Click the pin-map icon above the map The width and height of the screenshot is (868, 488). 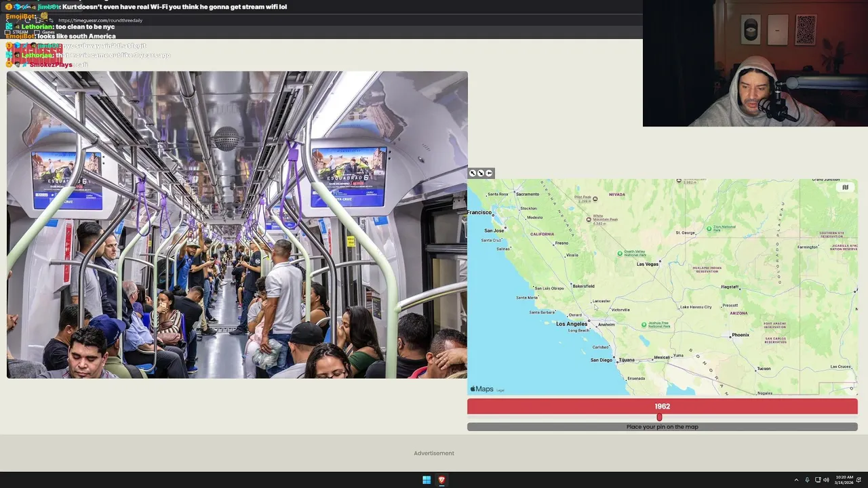click(x=489, y=174)
